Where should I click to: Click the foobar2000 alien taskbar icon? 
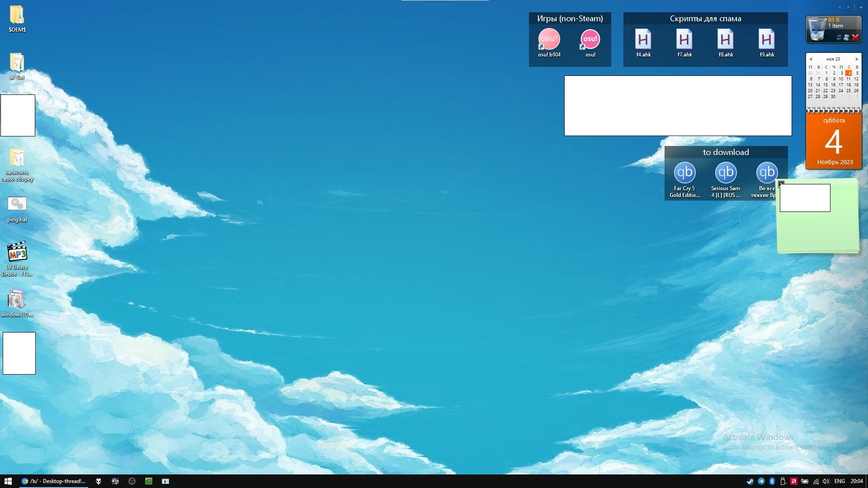point(99,481)
